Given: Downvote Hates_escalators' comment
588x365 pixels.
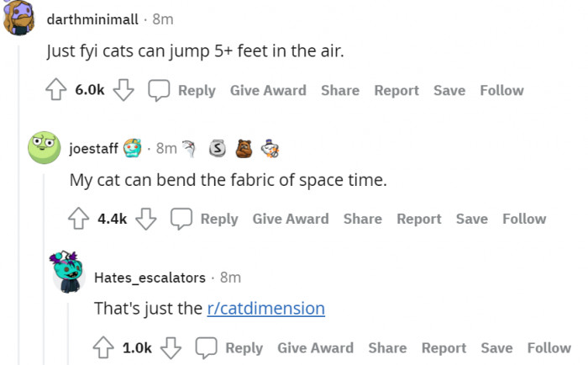Looking at the screenshot, I should click(171, 347).
